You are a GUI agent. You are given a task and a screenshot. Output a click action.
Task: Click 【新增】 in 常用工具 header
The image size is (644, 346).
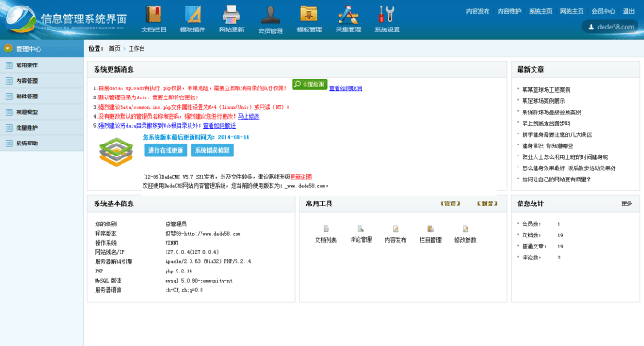tap(487, 203)
